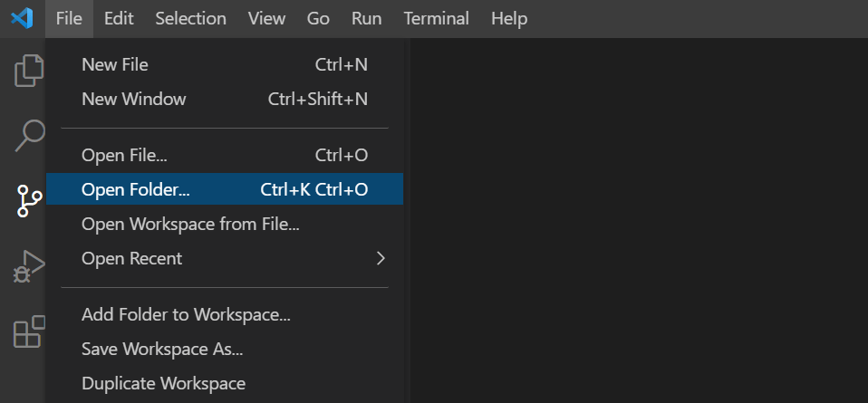Screen dimensions: 868x403
Task: Open the Help menu
Action: (x=509, y=18)
